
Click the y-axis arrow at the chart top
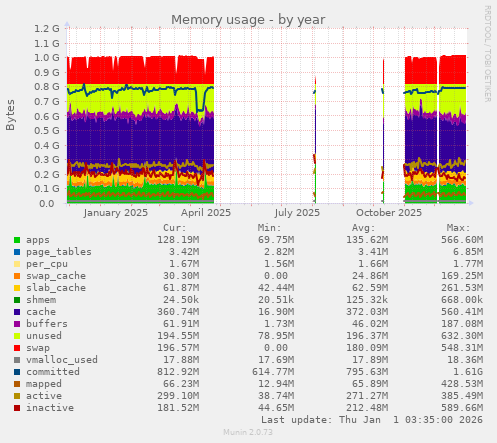pyautogui.click(x=67, y=24)
